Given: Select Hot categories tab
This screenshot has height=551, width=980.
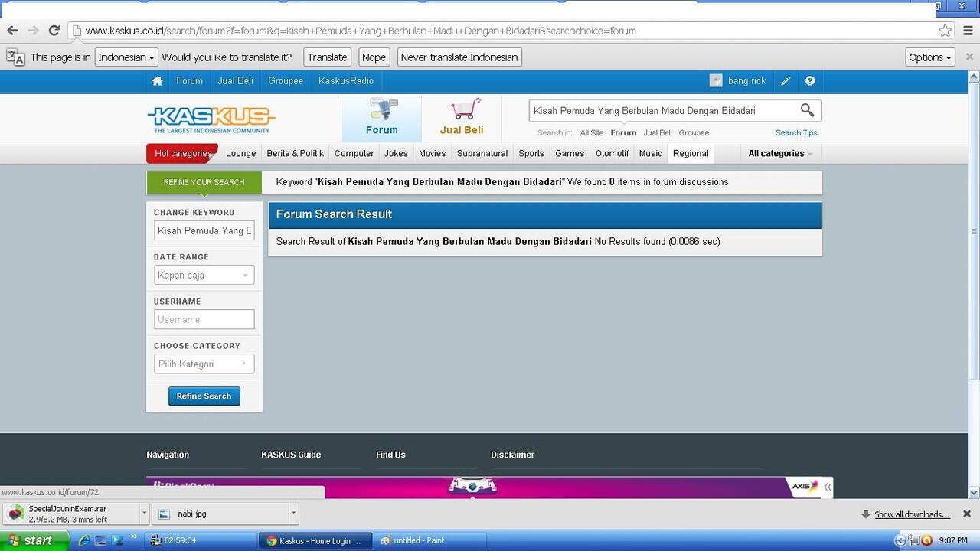Looking at the screenshot, I should 182,153.
